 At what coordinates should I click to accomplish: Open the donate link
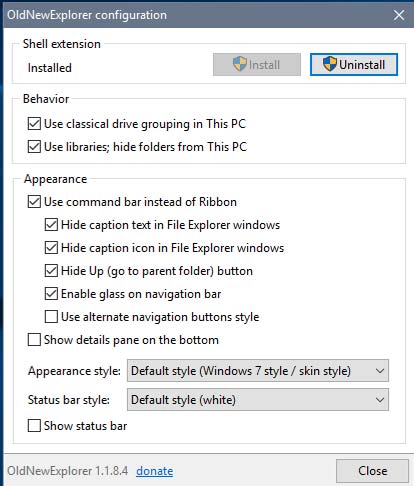(155, 471)
